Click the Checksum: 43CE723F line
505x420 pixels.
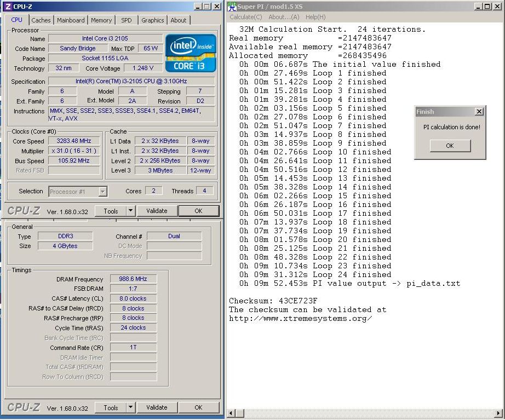tap(273, 301)
